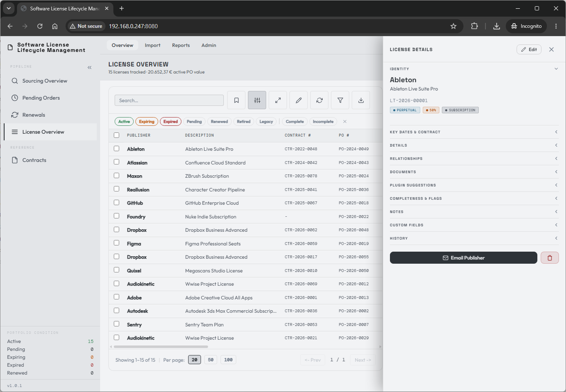Go to browser home page icon
The height and width of the screenshot is (392, 566).
[x=55, y=26]
